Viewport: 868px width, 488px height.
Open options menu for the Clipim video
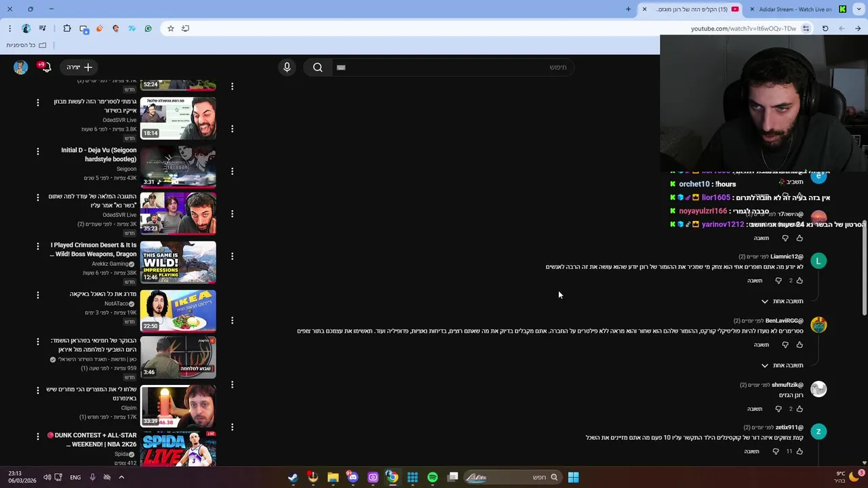[38, 390]
